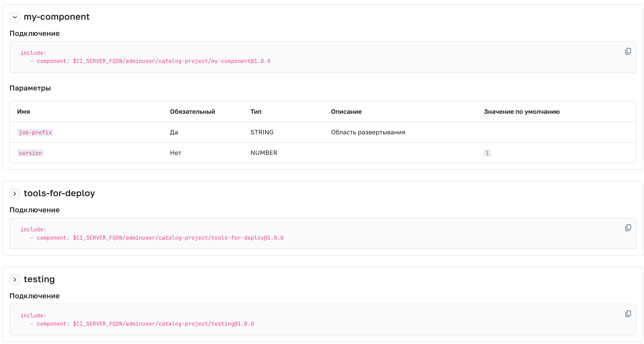This screenshot has height=344, width=644.
Task: Expand the testing section
Action: click(15, 280)
